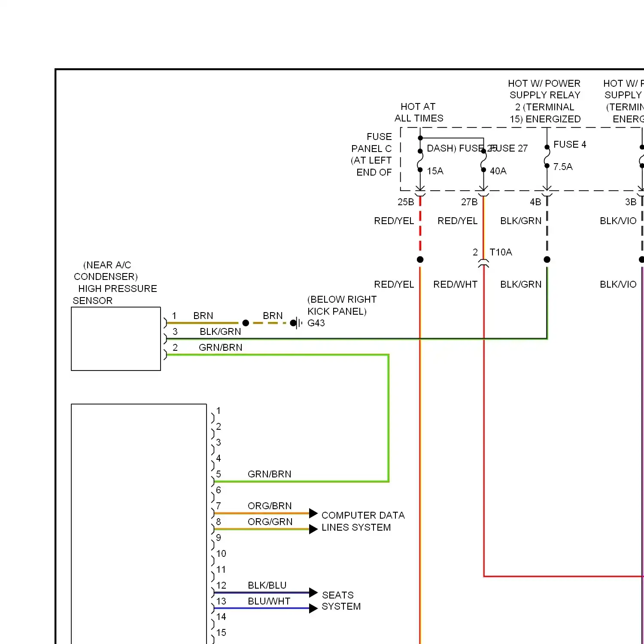
Task: Click the arrowhead on the ORG/GRN wire
Action: pos(313,529)
